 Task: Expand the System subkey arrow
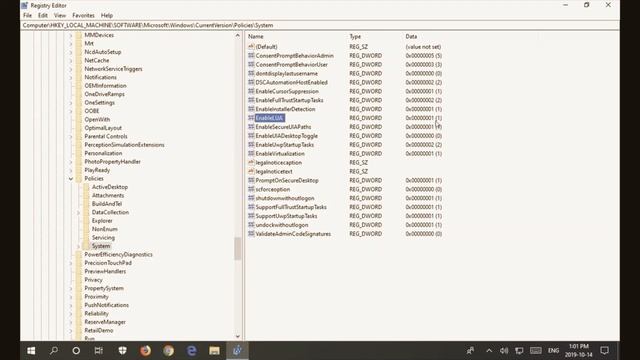pyautogui.click(x=78, y=247)
